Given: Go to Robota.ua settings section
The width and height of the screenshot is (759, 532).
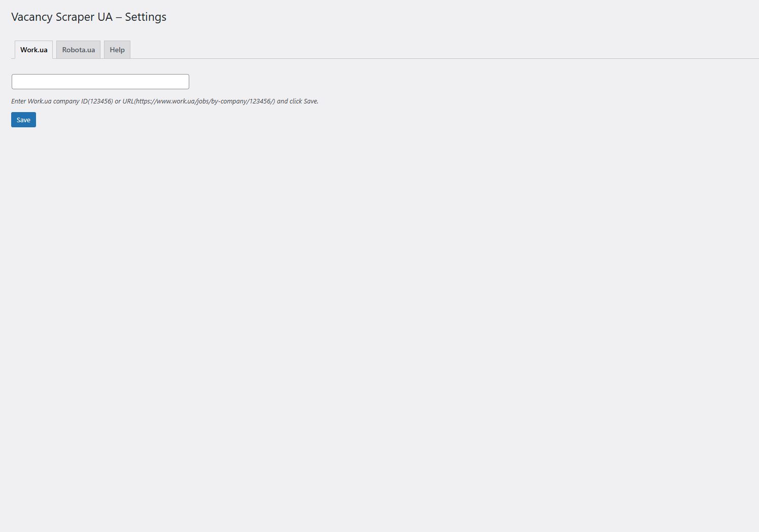Looking at the screenshot, I should tap(78, 50).
